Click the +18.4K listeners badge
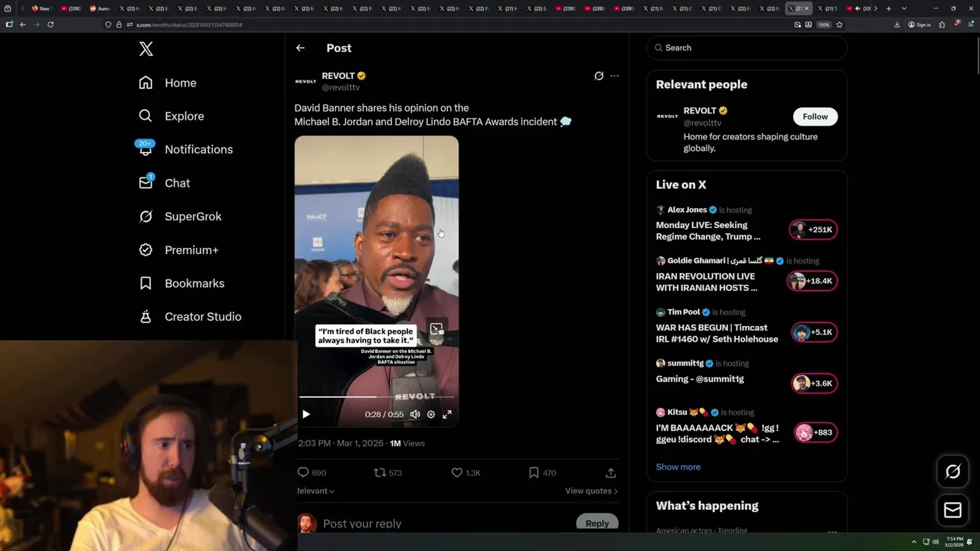This screenshot has width=980, height=551. coord(812,281)
